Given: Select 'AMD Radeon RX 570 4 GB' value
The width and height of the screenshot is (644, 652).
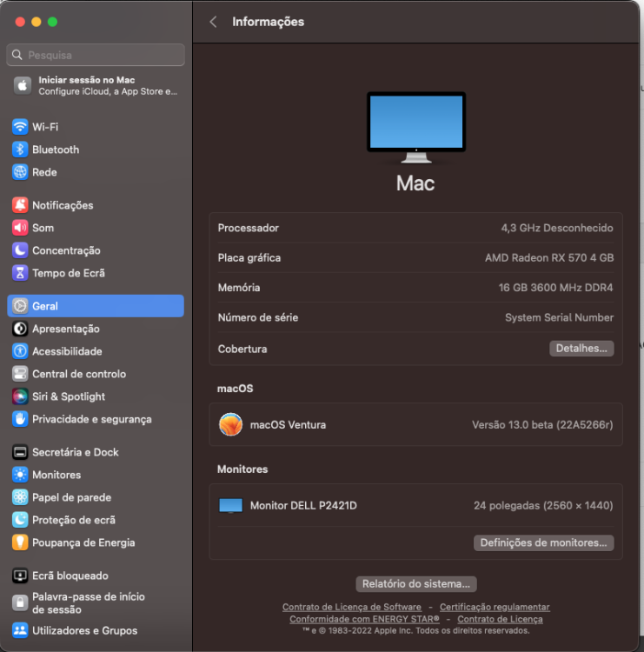Looking at the screenshot, I should 549,258.
